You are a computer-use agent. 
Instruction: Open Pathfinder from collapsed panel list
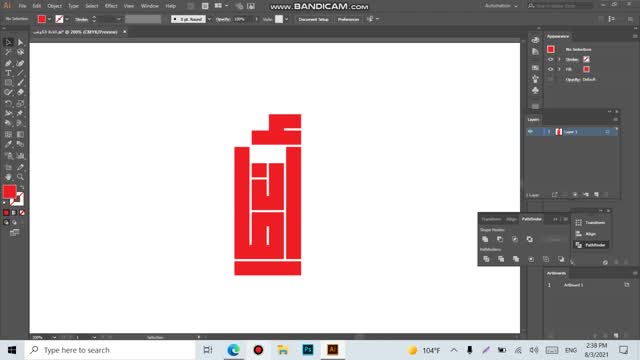click(591, 245)
